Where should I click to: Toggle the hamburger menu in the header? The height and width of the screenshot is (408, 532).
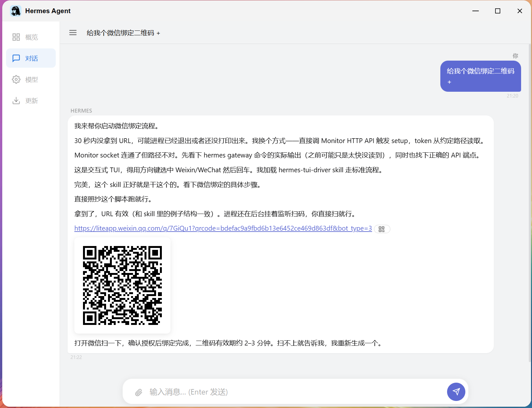click(x=73, y=32)
